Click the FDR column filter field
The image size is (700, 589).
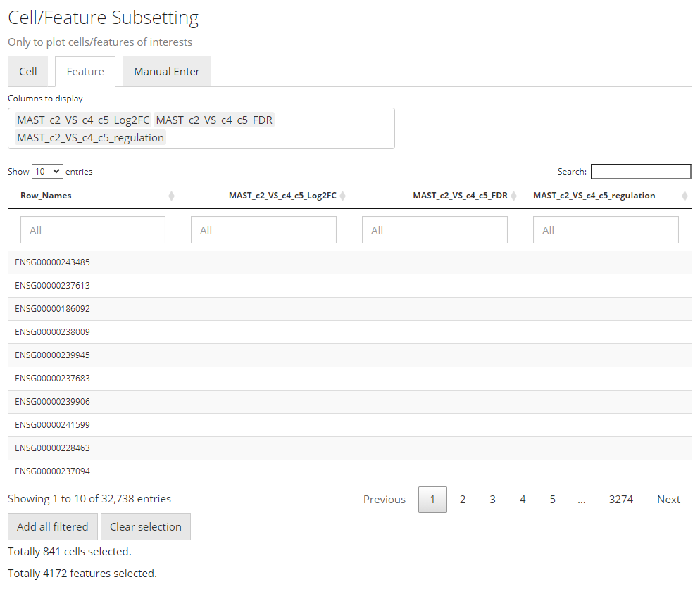point(435,230)
